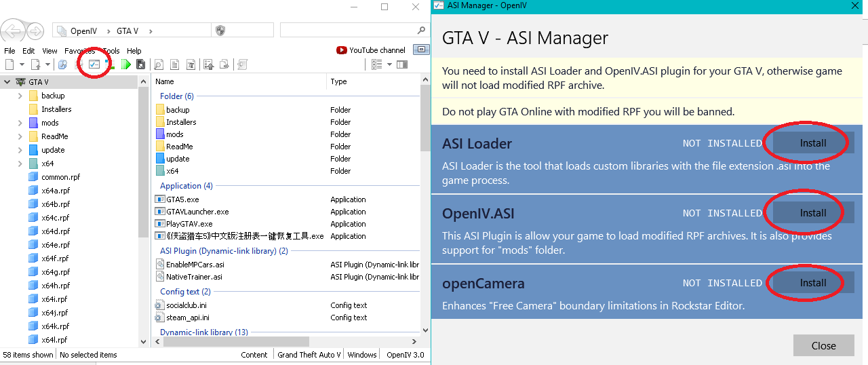Click the window mode icon beside YouTube channel
The width and height of the screenshot is (868, 365).
(421, 50)
